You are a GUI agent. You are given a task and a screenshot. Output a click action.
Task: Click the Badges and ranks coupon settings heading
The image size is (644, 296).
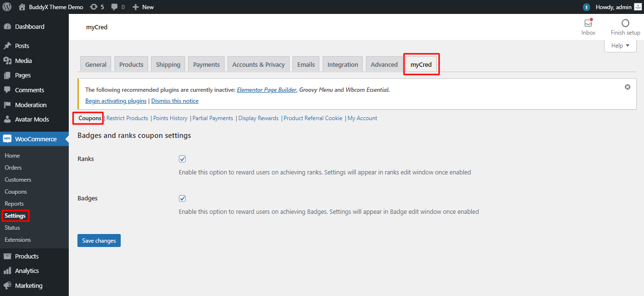pos(134,136)
